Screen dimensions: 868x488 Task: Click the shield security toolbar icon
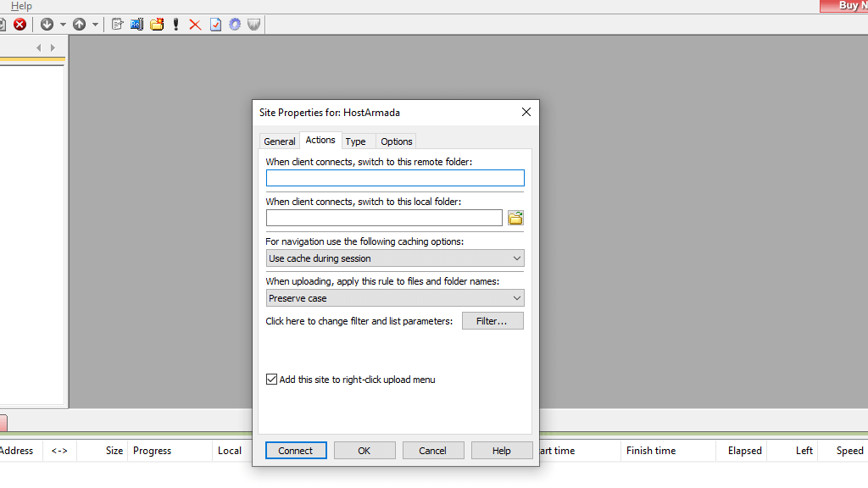253,24
